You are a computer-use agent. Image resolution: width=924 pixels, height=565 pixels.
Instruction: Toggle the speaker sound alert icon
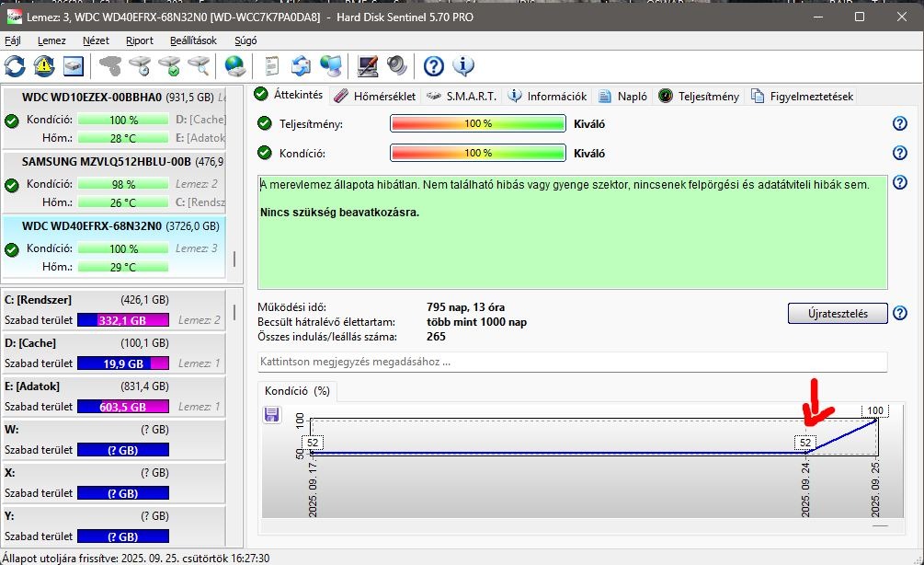[396, 66]
